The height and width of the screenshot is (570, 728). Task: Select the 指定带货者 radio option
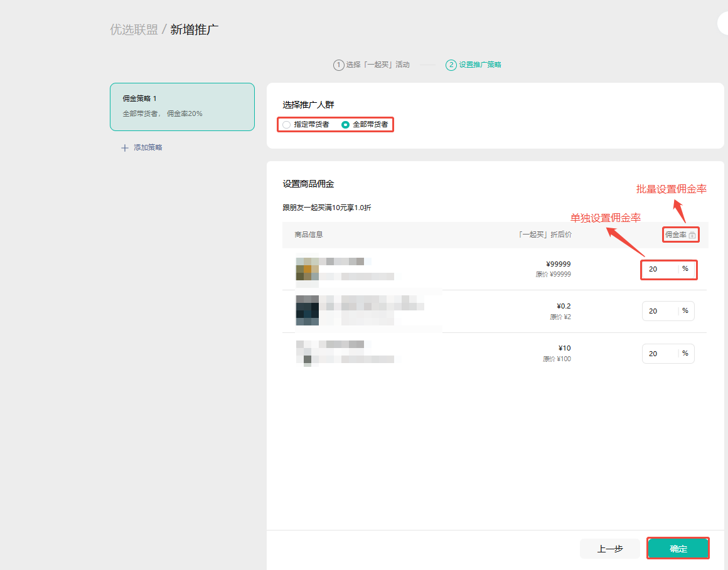(x=287, y=125)
